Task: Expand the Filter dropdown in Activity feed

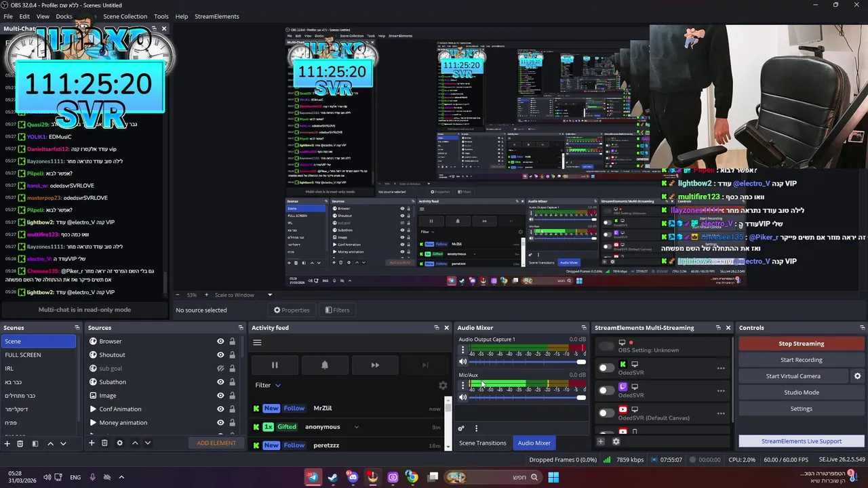Action: click(x=268, y=385)
